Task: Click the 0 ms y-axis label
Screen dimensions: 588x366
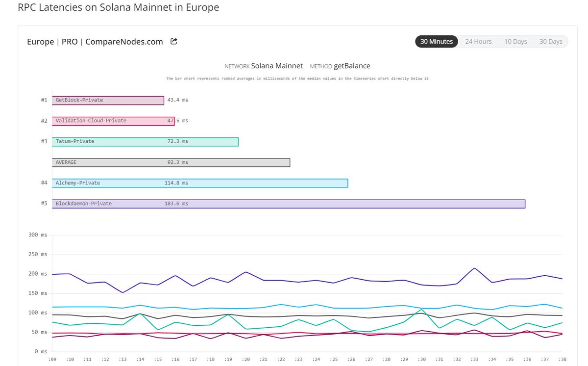Action: point(41,352)
